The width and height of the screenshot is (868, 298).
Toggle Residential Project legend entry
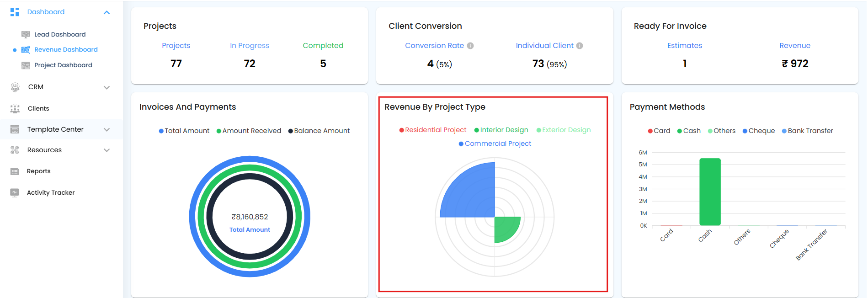point(432,130)
